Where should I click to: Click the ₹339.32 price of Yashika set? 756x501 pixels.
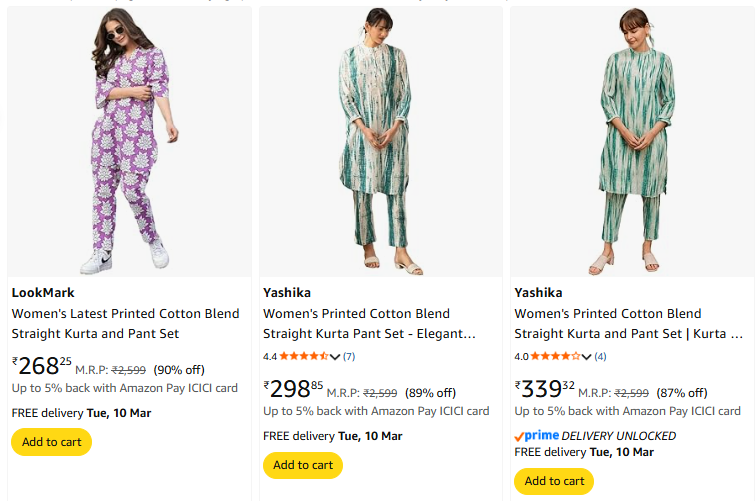[545, 389]
